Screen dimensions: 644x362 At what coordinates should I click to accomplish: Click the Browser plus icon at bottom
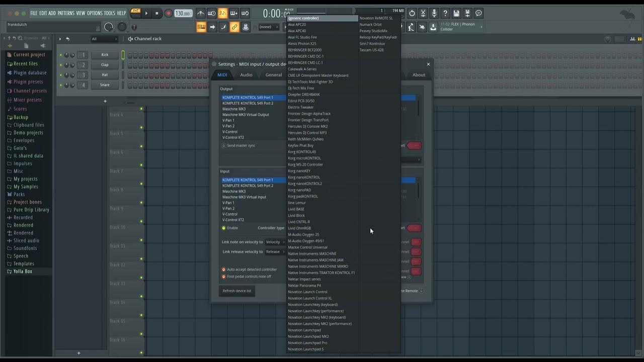point(78,353)
